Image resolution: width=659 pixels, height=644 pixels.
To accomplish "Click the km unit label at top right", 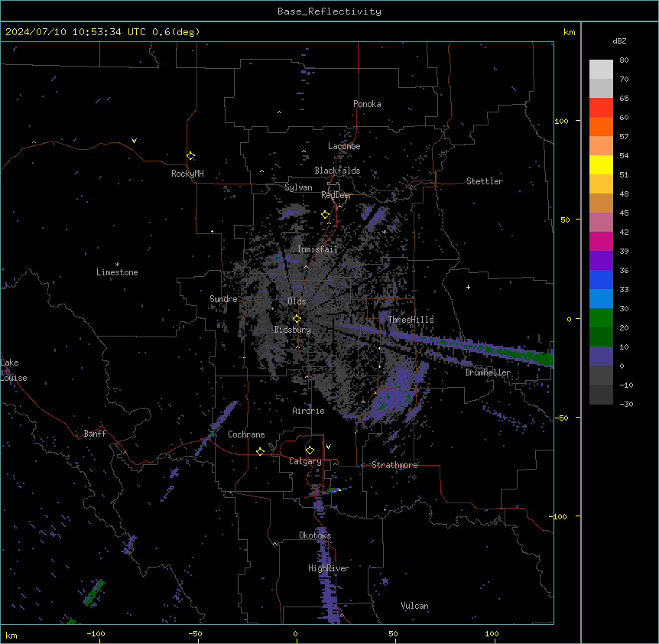I will [569, 32].
